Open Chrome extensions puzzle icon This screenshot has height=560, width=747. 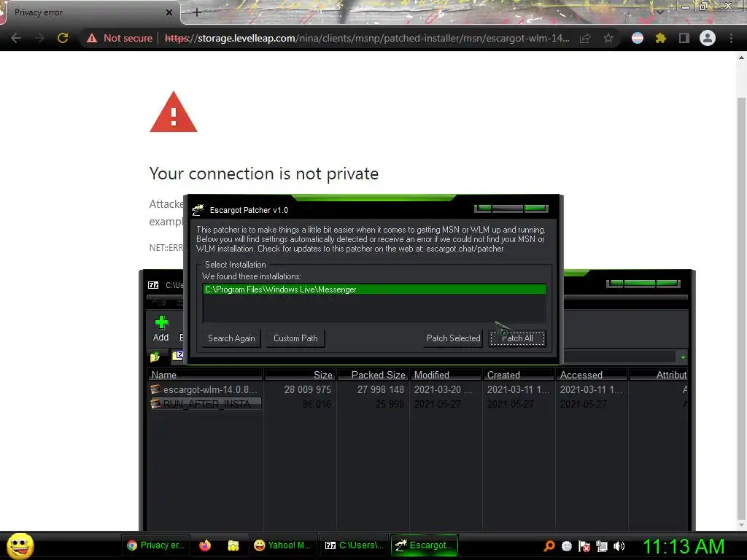tap(660, 38)
